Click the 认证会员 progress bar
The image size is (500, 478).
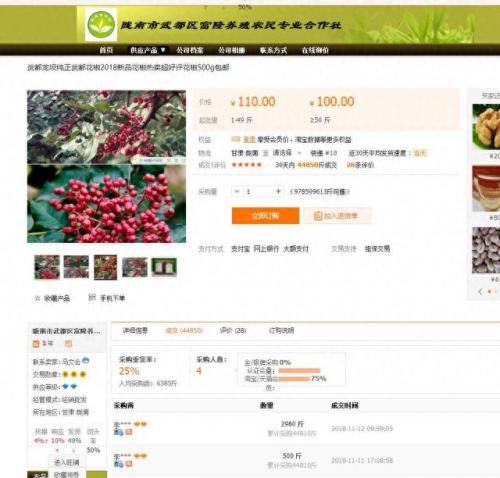300,371
